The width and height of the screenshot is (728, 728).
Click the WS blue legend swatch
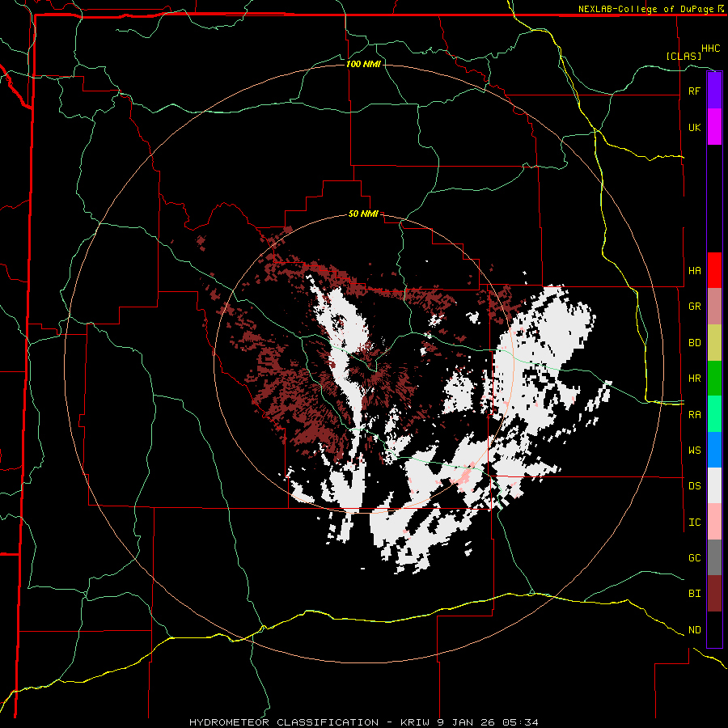[x=714, y=450]
